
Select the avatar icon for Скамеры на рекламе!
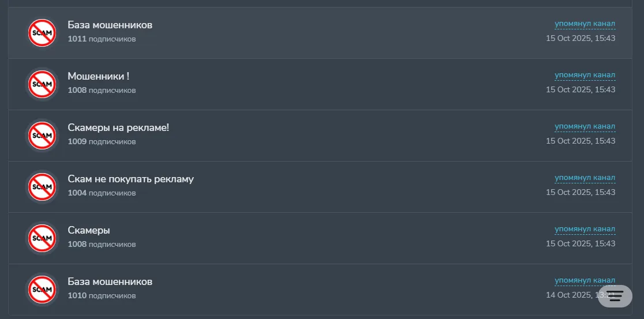coord(42,136)
